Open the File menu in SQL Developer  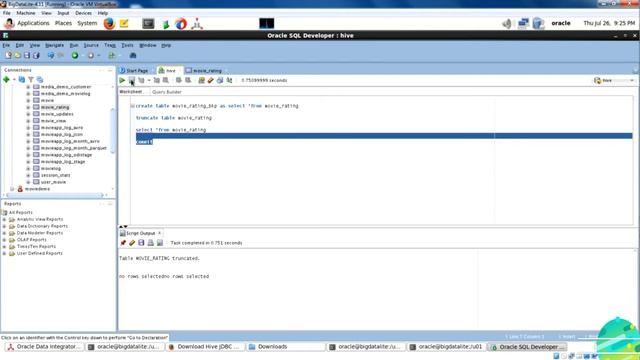[6, 45]
